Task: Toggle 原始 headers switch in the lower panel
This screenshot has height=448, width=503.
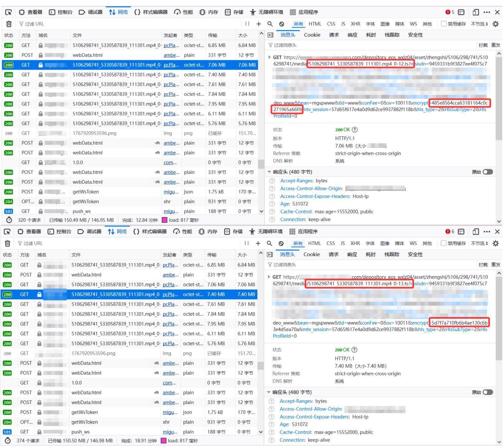Action: [487, 392]
